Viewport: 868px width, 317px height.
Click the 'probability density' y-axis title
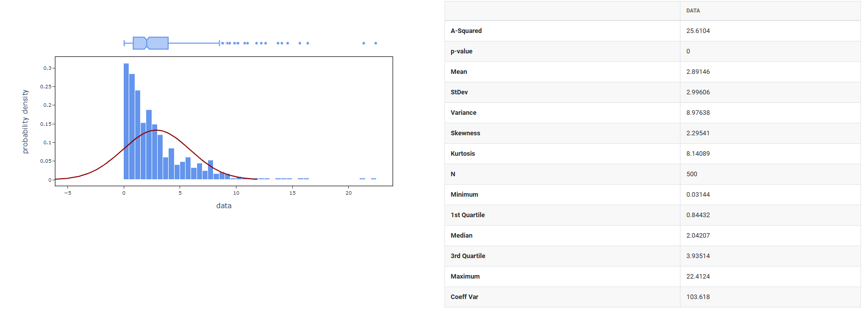(25, 122)
